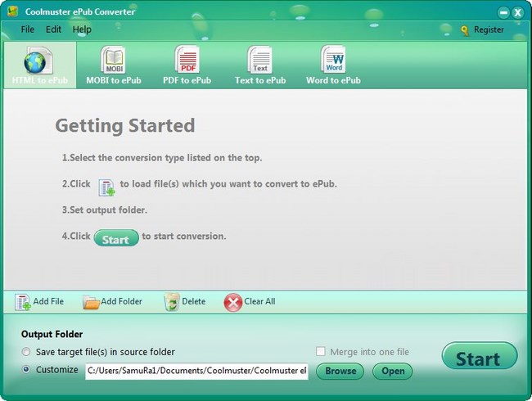Open the Word to ePub converter
This screenshot has height=401, width=532.
pos(333,65)
